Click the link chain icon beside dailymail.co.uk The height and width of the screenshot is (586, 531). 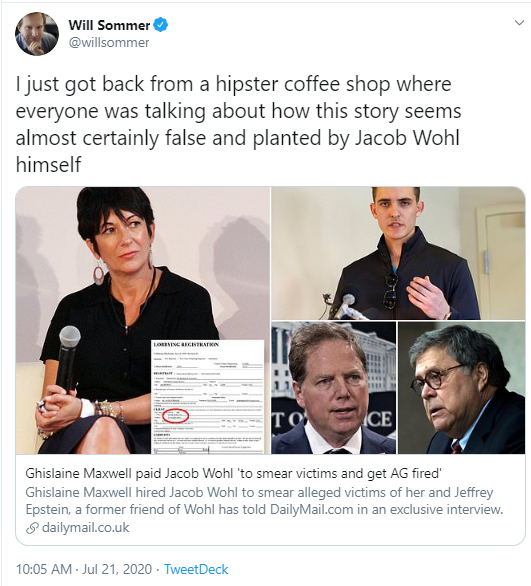(x=33, y=528)
